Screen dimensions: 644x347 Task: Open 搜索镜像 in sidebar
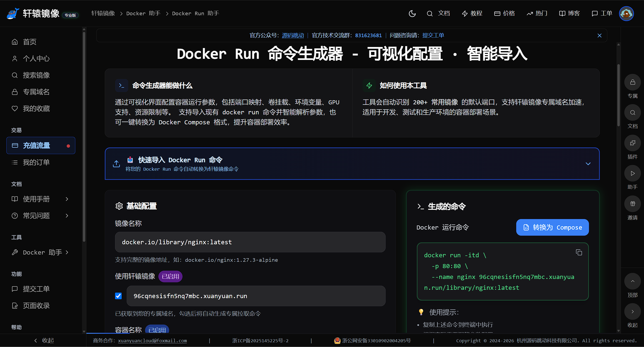tap(41, 75)
